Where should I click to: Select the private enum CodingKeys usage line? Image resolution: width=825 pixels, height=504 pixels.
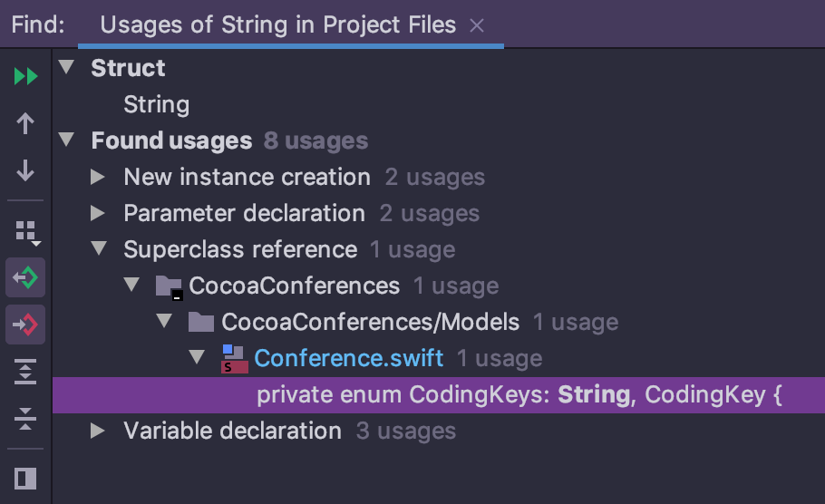coord(519,395)
